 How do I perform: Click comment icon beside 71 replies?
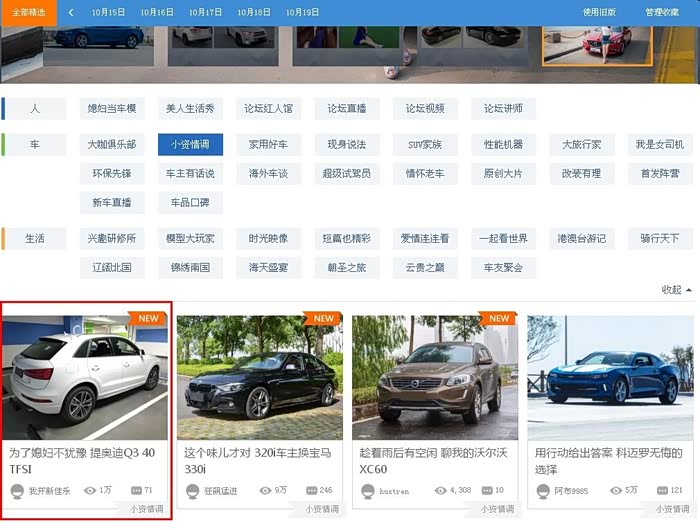point(136,490)
